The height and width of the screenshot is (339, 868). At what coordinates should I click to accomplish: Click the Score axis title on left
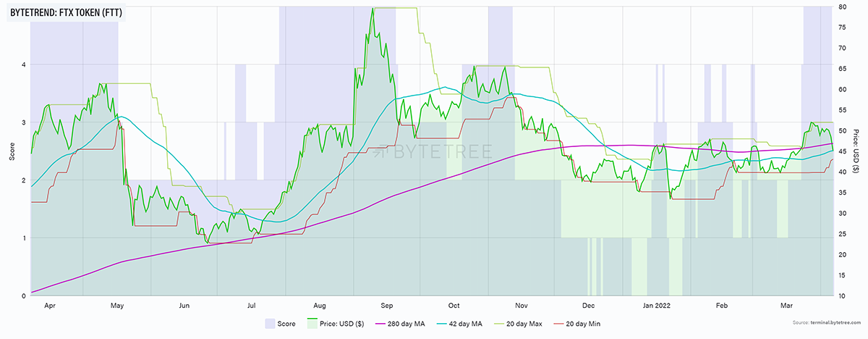coord(12,151)
